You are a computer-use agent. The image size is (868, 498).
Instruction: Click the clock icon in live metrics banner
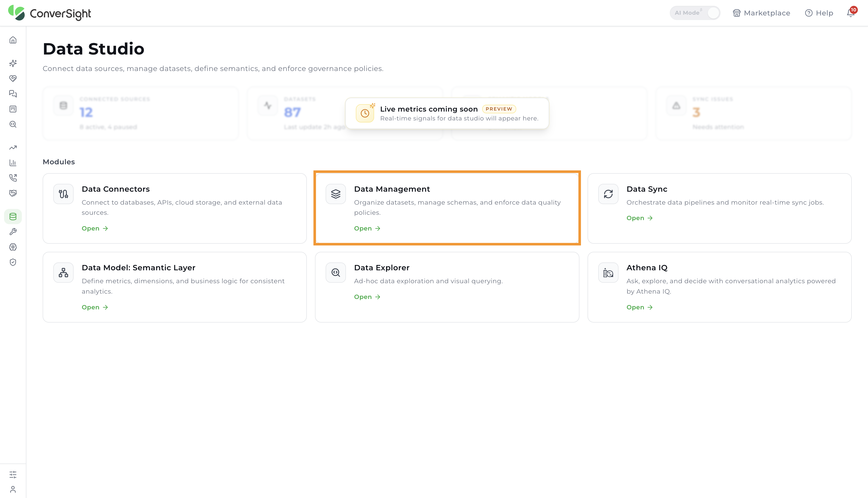[x=365, y=113]
